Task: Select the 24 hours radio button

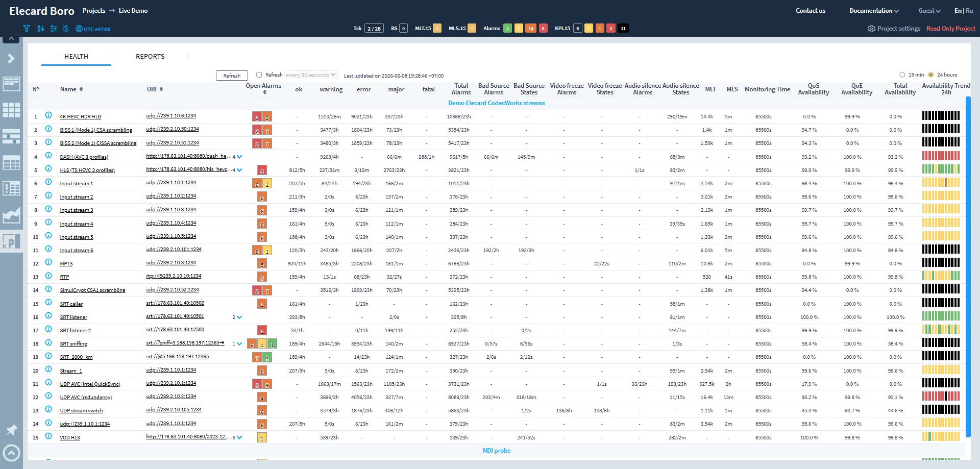Action: [930, 75]
